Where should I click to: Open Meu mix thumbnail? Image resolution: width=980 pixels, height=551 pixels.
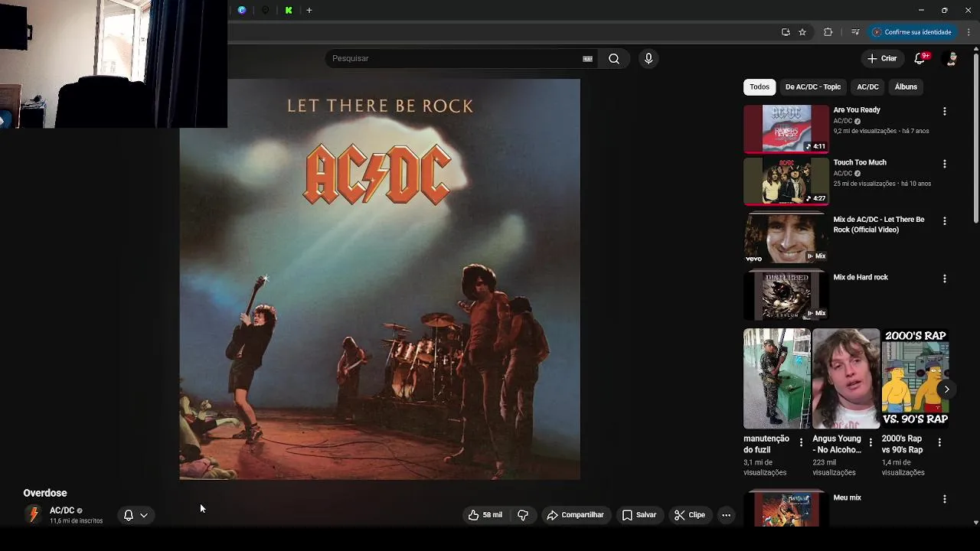(786, 510)
